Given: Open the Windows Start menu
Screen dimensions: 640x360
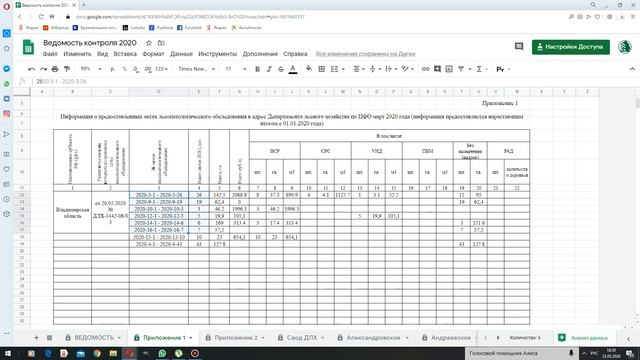Looking at the screenshot, I should 7,353.
